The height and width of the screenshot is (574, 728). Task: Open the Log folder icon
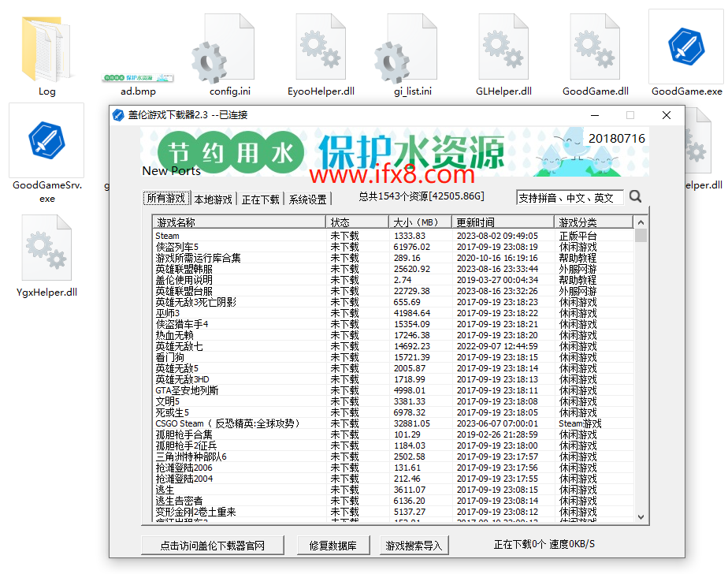tap(46, 49)
